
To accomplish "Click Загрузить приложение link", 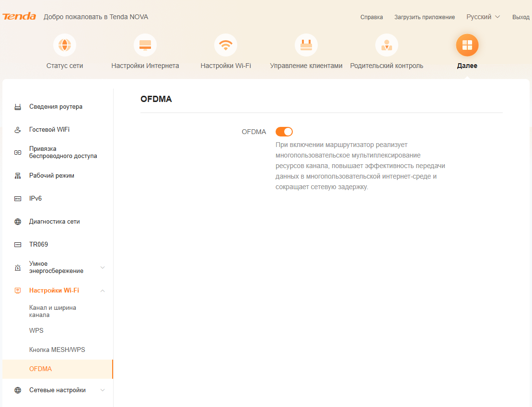I will 425,17.
